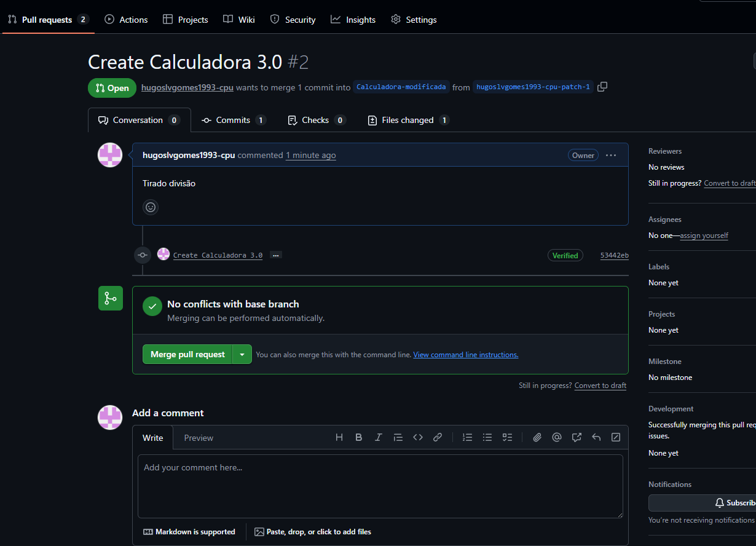The image size is (756, 546).
Task: Click the comment author name hugoslvgomes1993-cpu
Action: tap(189, 155)
